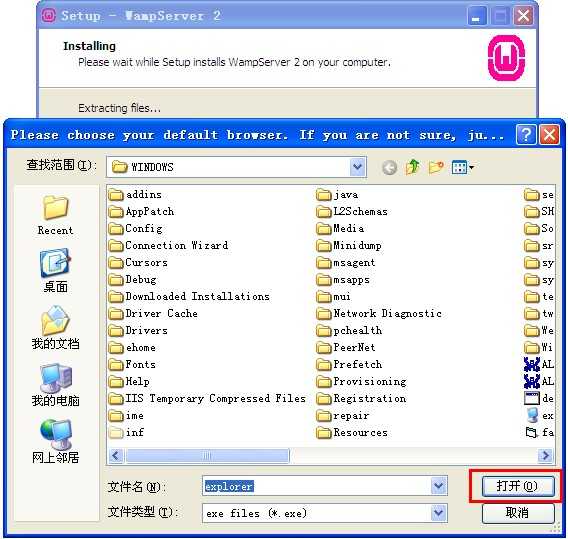Jump to 桌面 desktop shortcut

click(55, 271)
